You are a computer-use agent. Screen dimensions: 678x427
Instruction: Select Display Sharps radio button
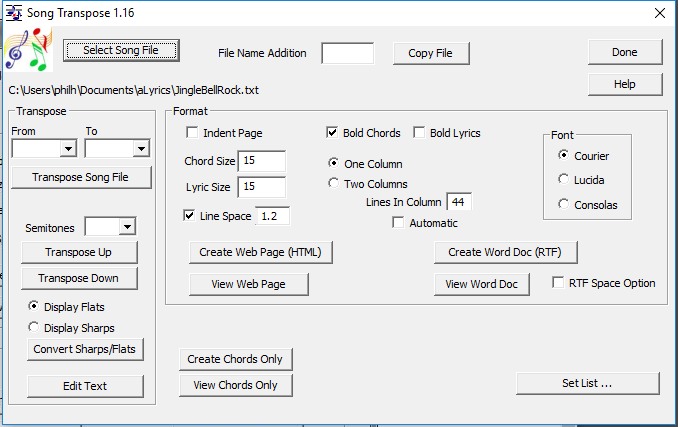[x=35, y=327]
